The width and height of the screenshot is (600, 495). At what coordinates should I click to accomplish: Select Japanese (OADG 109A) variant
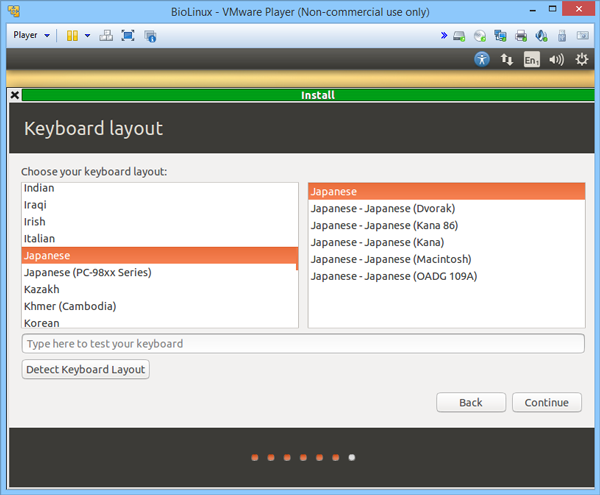point(447,276)
